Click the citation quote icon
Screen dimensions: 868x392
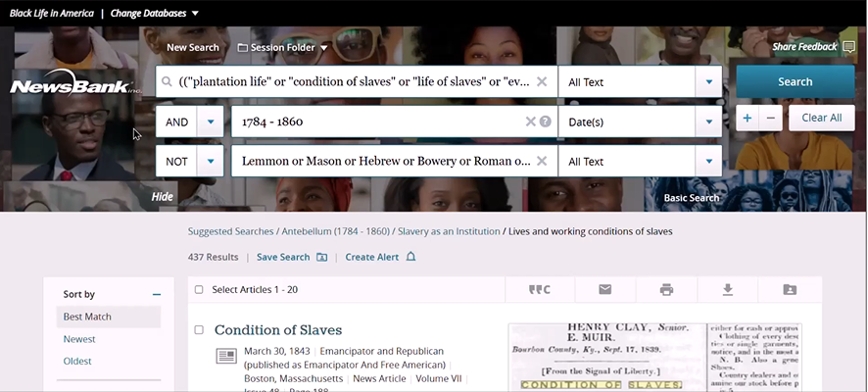[x=540, y=289]
